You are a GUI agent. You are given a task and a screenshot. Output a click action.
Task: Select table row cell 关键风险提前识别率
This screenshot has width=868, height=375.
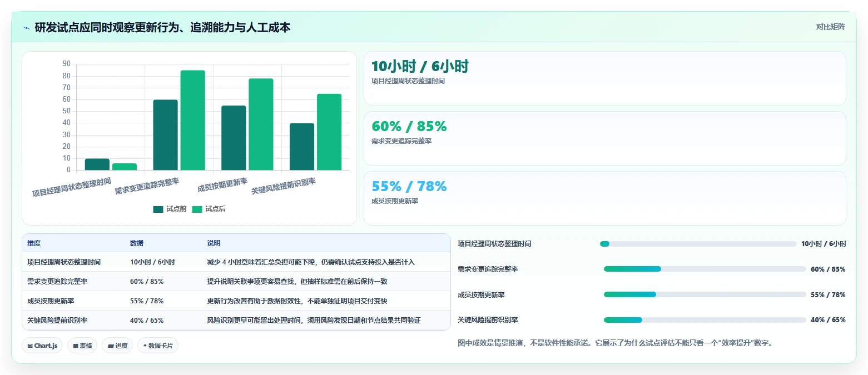click(57, 321)
